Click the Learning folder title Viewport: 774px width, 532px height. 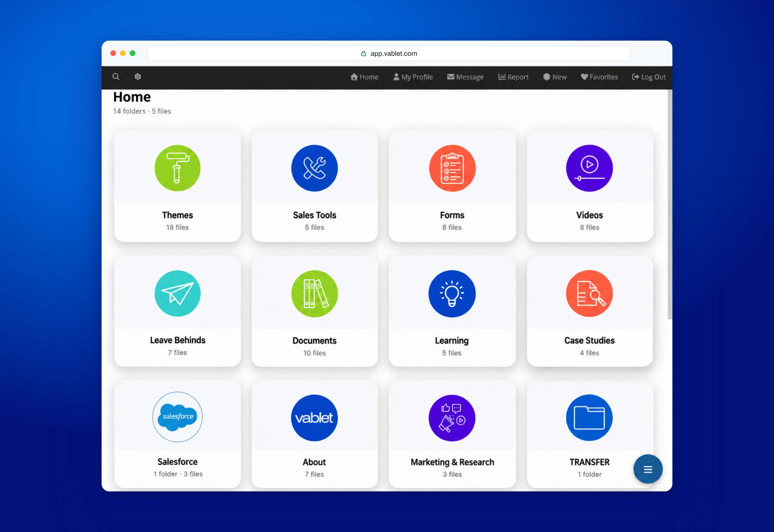pyautogui.click(x=452, y=341)
